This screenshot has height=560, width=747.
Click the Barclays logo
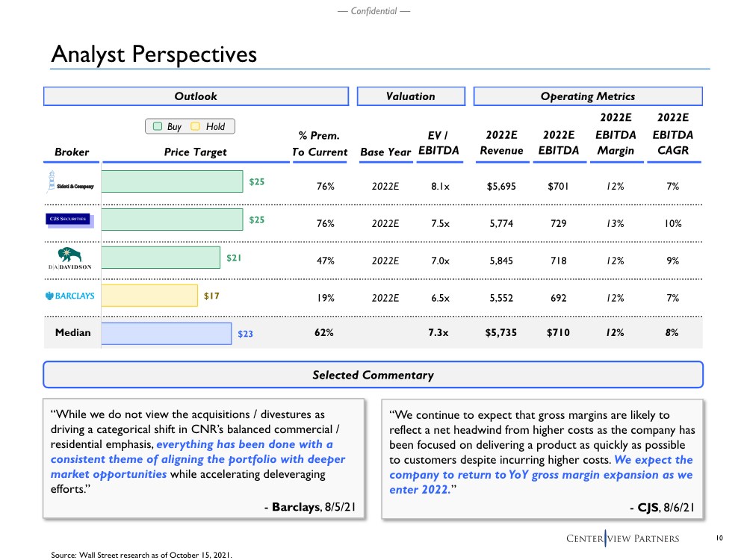[x=71, y=296]
